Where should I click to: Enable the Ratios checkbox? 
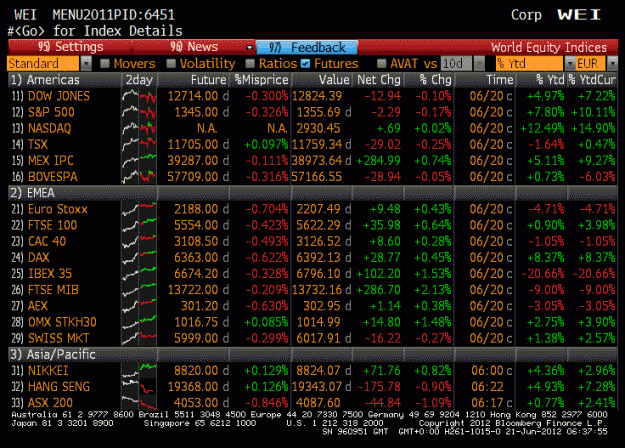point(250,63)
